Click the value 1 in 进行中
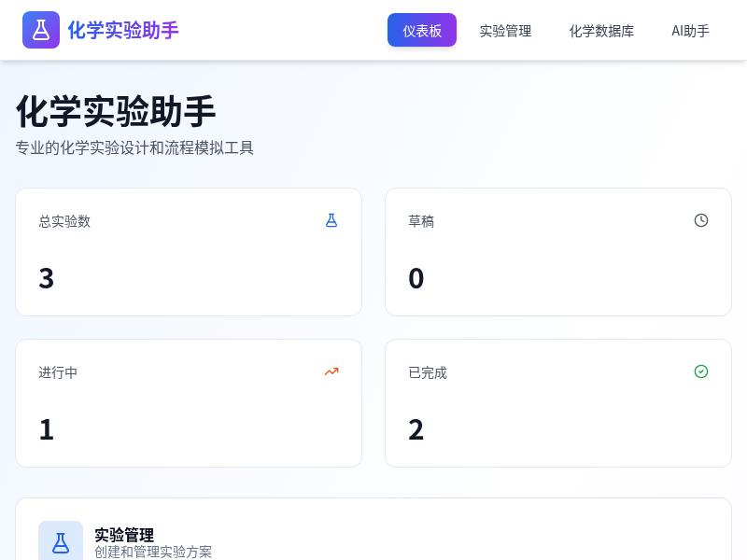The height and width of the screenshot is (560, 747). point(46,429)
